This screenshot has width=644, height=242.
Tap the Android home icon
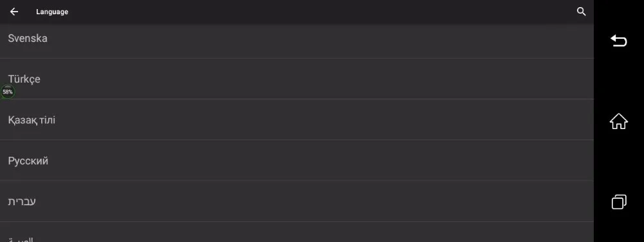[x=618, y=121]
